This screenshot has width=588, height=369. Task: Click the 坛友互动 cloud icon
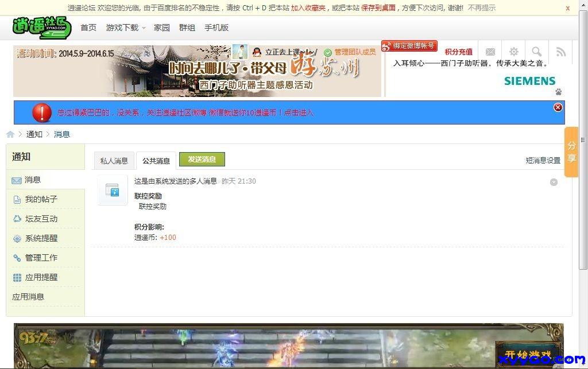(x=15, y=219)
